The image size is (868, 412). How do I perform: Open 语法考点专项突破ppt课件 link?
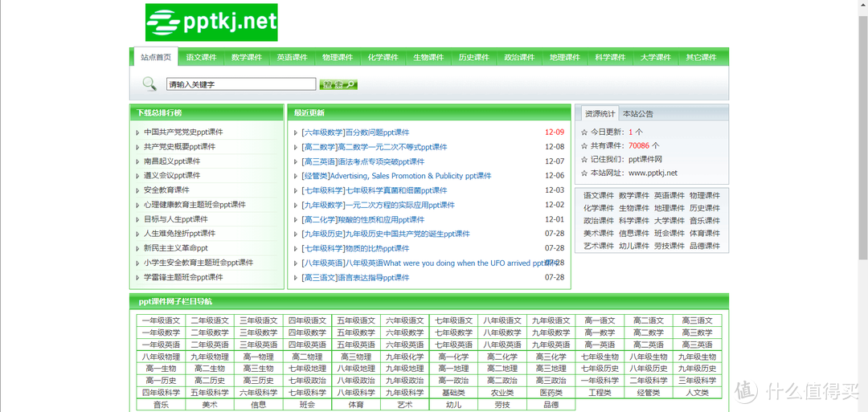(381, 161)
